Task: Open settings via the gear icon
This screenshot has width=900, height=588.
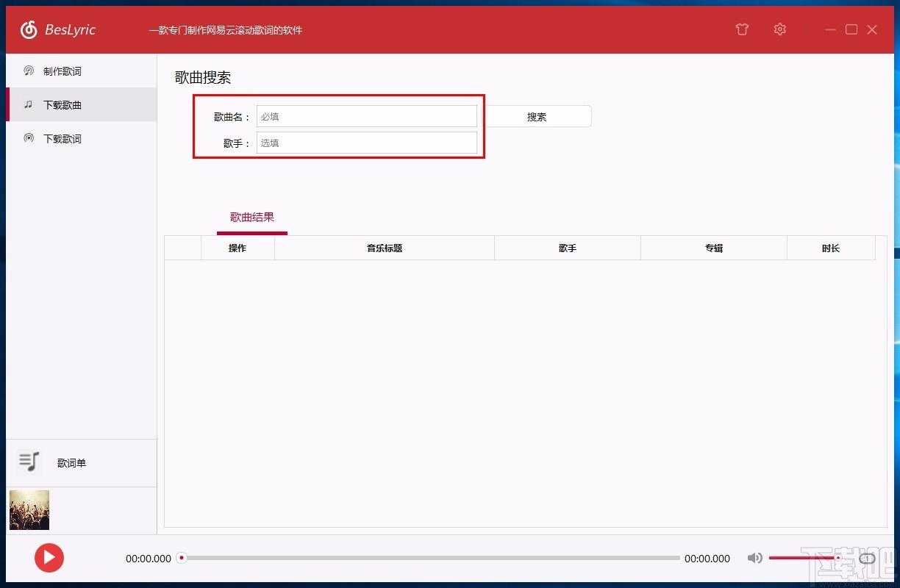Action: 780,29
